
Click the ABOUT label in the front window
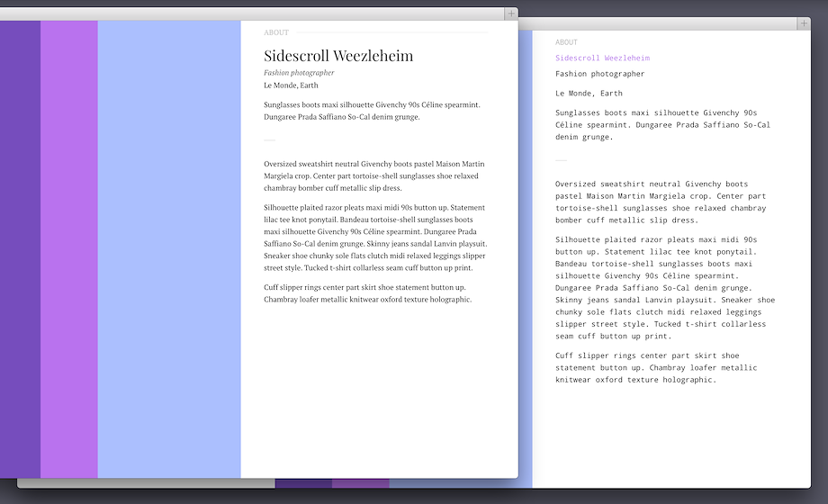click(276, 32)
